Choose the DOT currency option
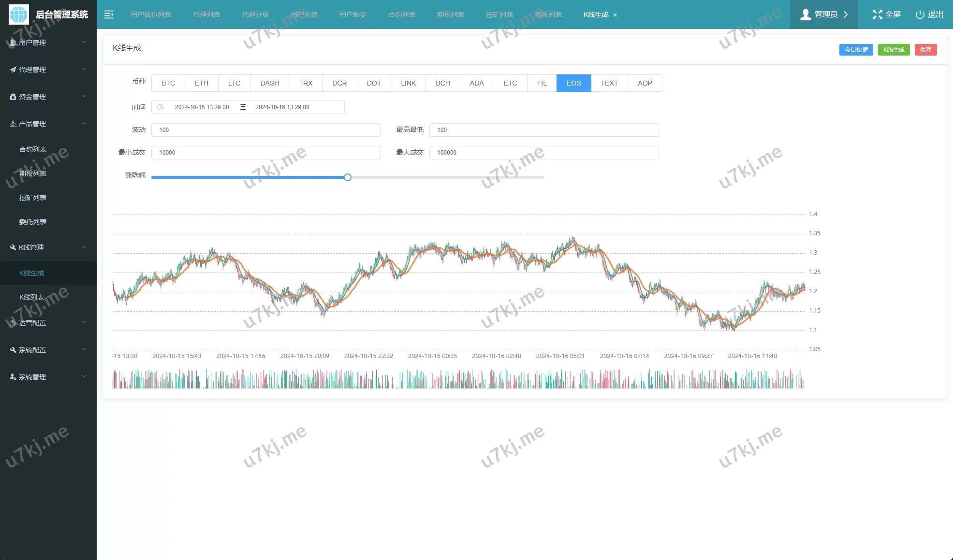 point(374,83)
